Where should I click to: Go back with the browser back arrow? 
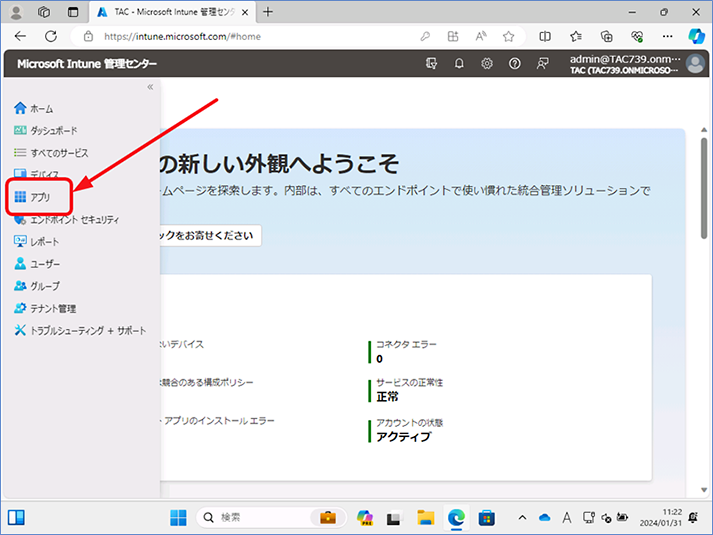[20, 36]
